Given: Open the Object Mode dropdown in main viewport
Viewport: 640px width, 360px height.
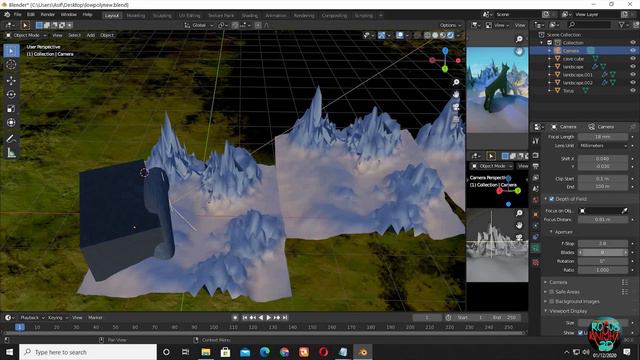Looking at the screenshot, I should point(26,36).
